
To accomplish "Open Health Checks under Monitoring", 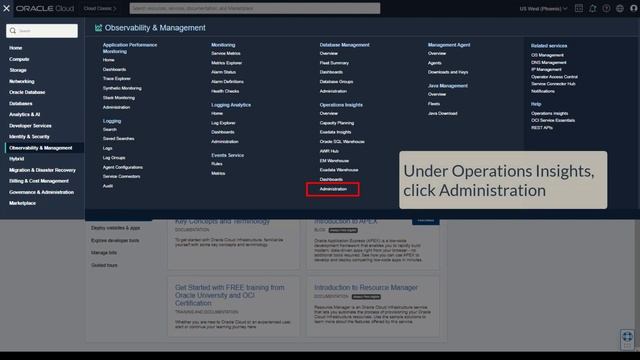I will (x=225, y=91).
